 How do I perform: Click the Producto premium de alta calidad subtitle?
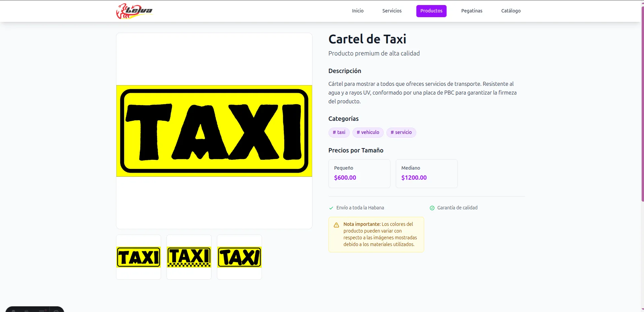tap(374, 53)
